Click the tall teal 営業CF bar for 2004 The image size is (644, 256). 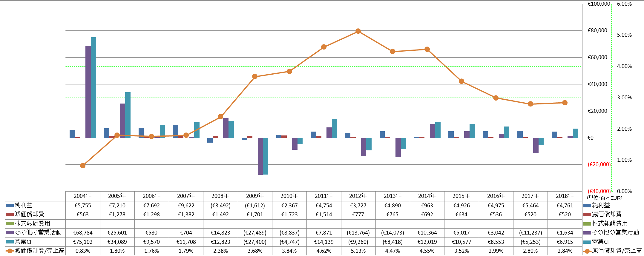93,87
